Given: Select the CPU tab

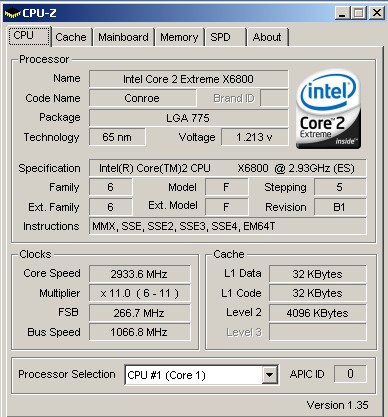Looking at the screenshot, I should 29,35.
